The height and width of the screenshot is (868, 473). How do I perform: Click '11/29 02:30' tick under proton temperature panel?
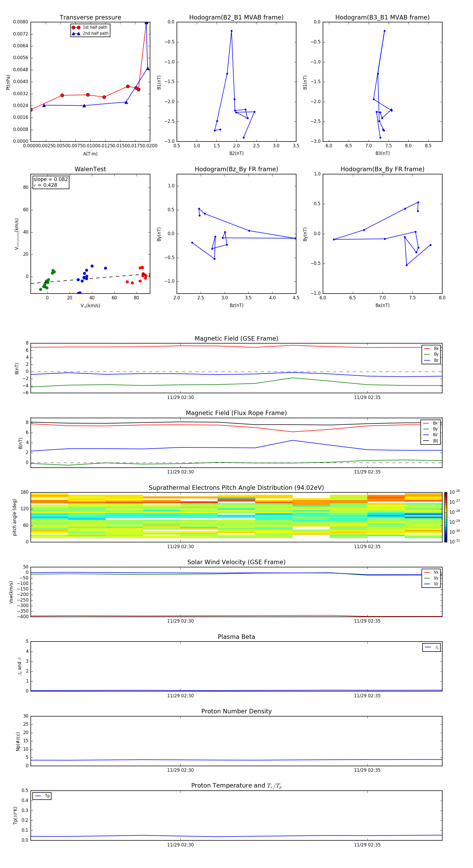pos(181,845)
